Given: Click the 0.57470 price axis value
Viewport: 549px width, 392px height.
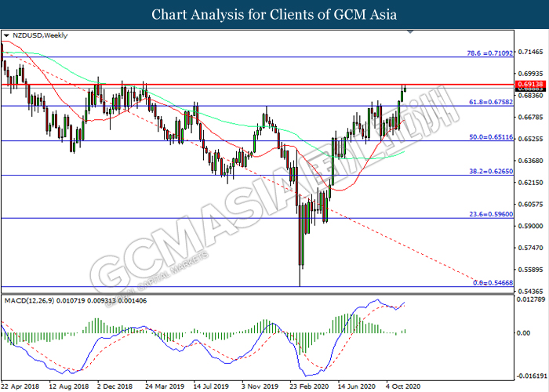Looking at the screenshot, I should (531, 248).
